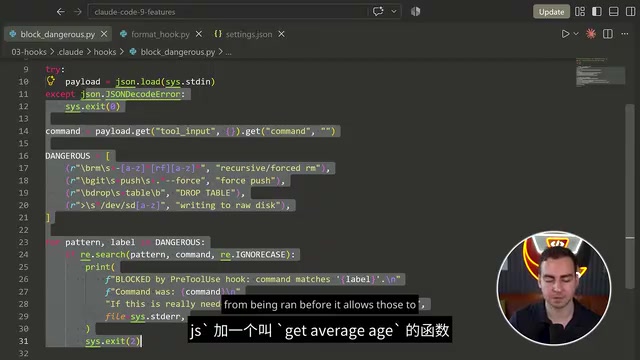The width and height of the screenshot is (640, 360).
Task: Toggle the primary side bar
Action: pyautogui.click(x=596, y=11)
